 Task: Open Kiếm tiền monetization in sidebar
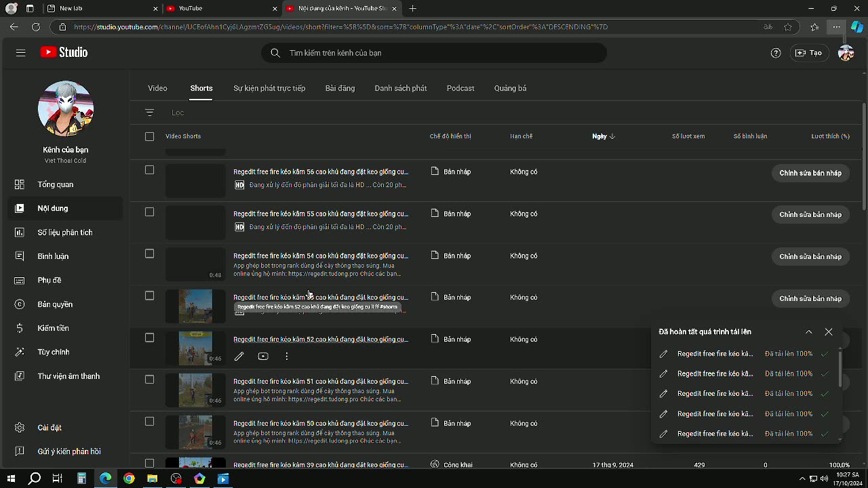(x=65, y=328)
